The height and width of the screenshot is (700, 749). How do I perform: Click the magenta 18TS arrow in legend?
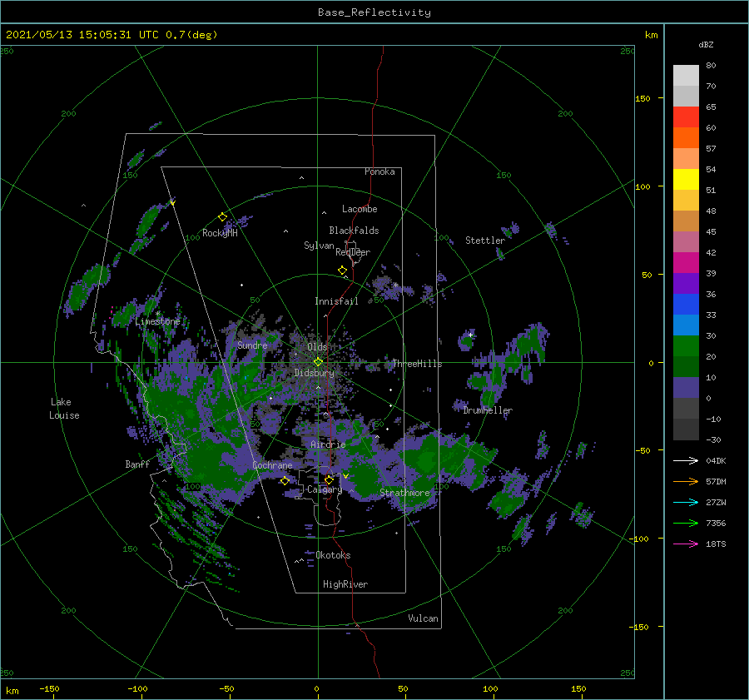click(x=686, y=544)
